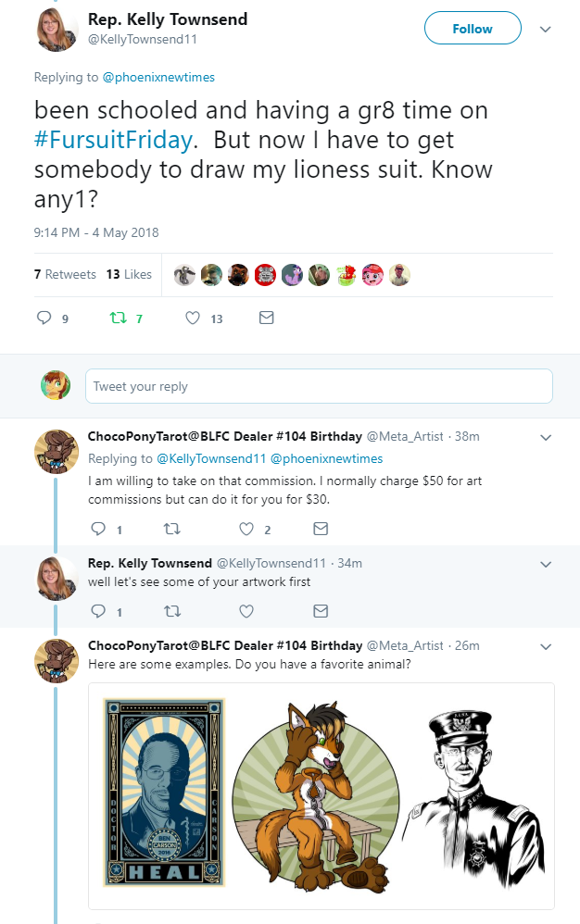View the 13 Likes list
The width and height of the screenshot is (580, 924).
[129, 274]
